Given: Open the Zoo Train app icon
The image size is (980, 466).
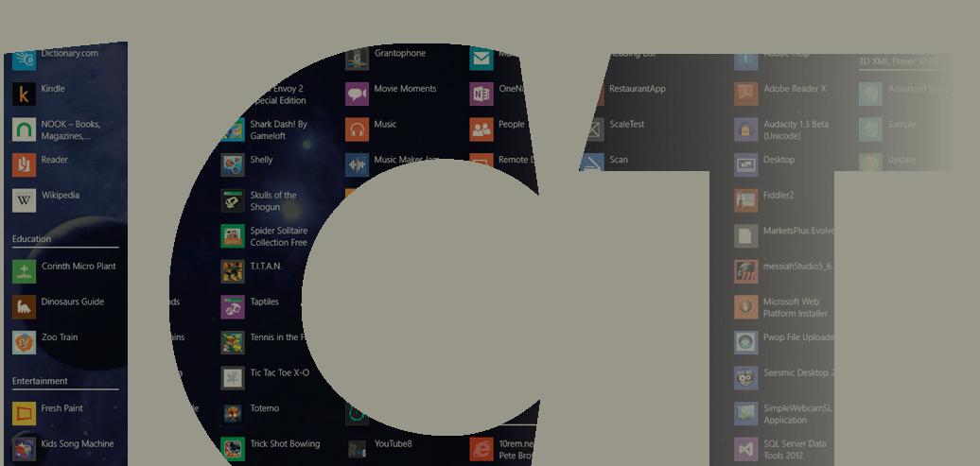Looking at the screenshot, I should click(24, 343).
